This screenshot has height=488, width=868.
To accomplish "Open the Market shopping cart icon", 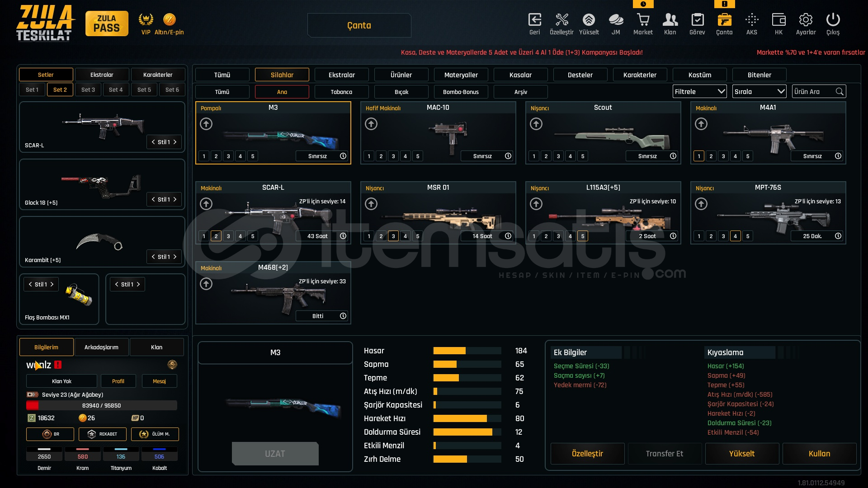I will (643, 20).
